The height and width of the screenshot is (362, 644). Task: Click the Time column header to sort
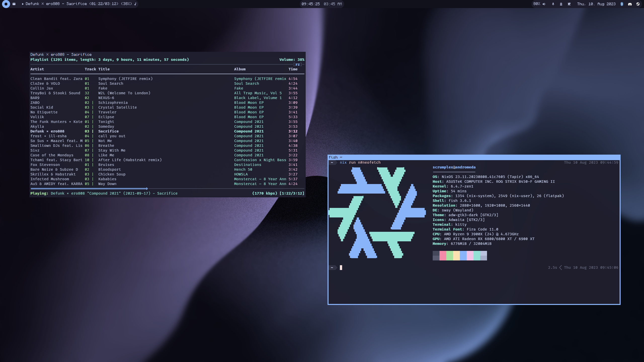coord(293,69)
